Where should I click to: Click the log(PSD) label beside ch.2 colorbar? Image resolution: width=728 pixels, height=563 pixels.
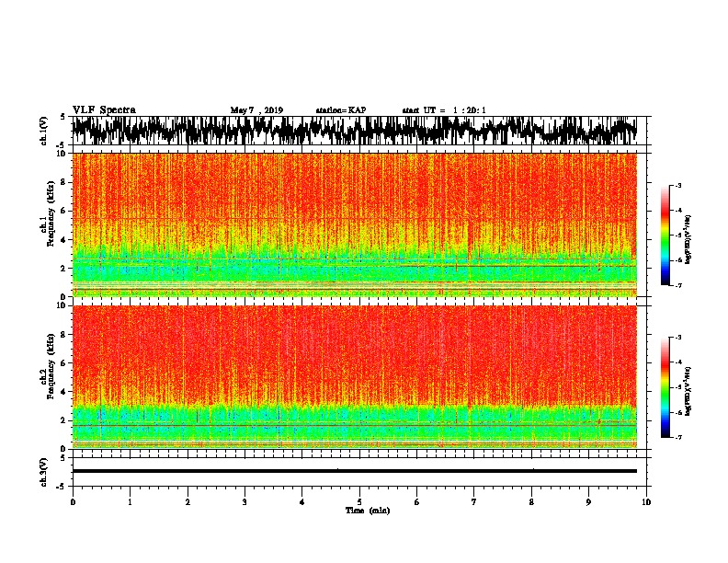pos(688,392)
